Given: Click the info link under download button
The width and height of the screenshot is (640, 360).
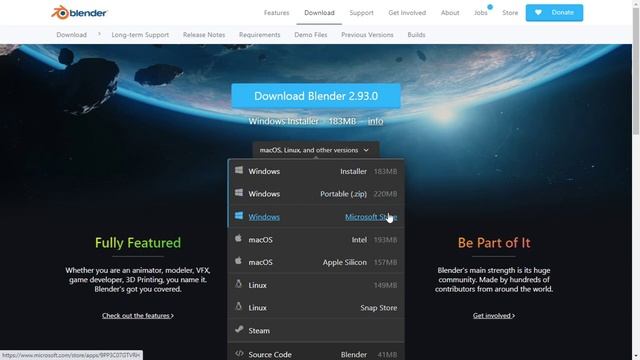Looking at the screenshot, I should (376, 121).
